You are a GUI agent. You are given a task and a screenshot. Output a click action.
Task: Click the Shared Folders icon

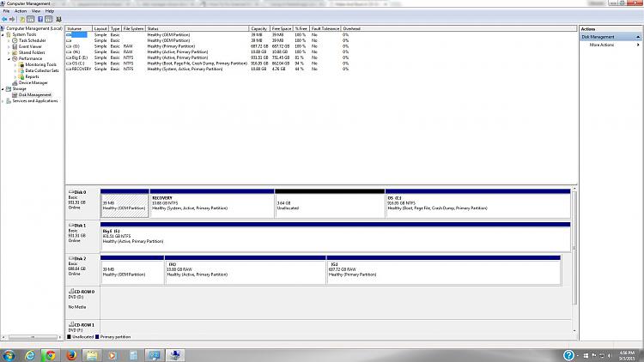[15, 52]
